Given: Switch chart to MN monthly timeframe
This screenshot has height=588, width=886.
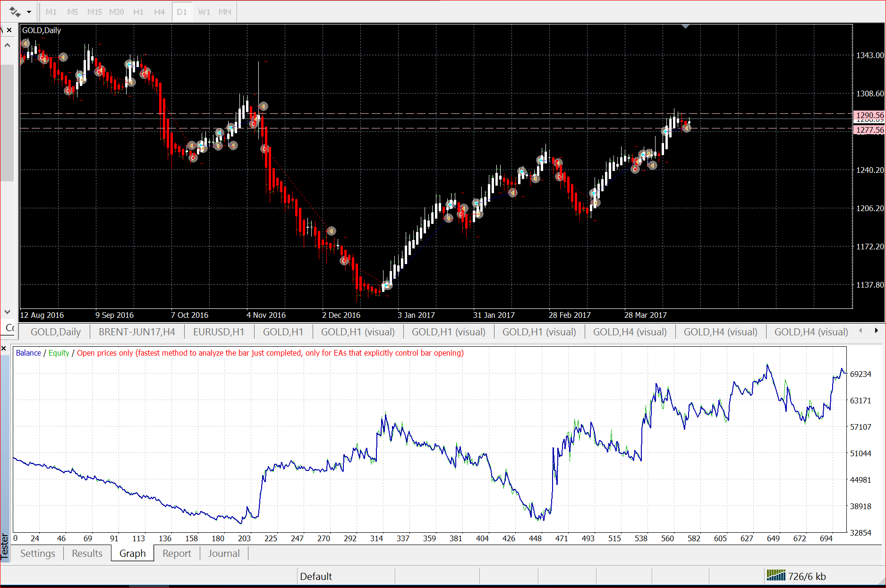Looking at the screenshot, I should (225, 12).
